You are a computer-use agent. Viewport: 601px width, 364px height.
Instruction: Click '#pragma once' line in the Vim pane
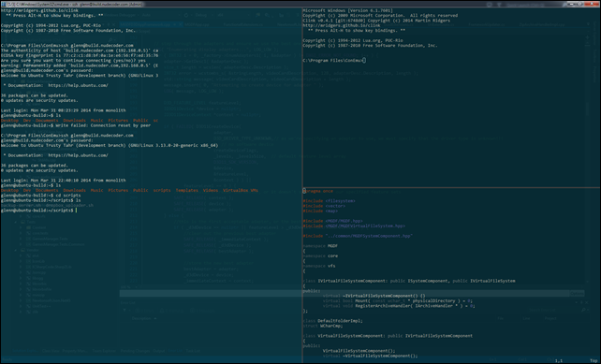318,191
